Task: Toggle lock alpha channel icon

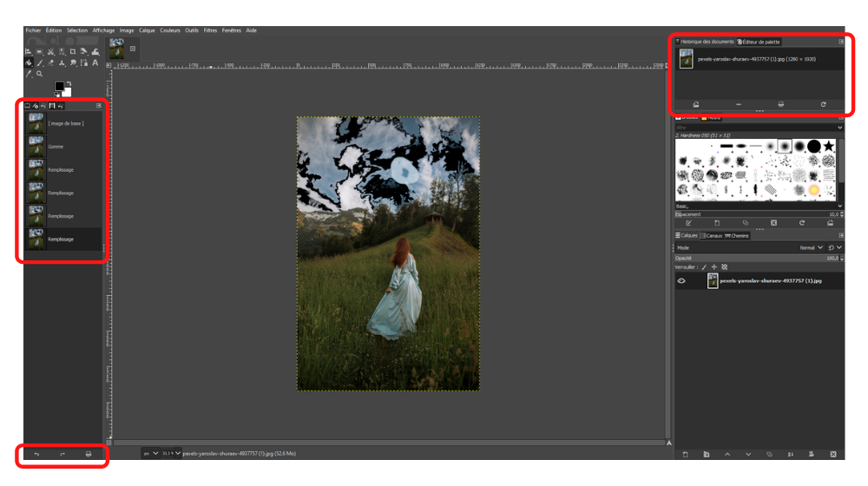Action: (724, 266)
